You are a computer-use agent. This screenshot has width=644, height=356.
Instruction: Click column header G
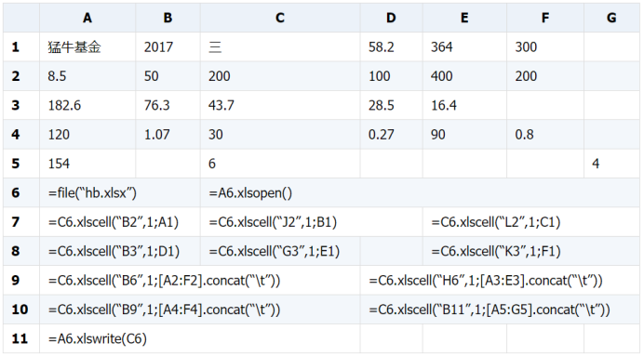tap(611, 18)
